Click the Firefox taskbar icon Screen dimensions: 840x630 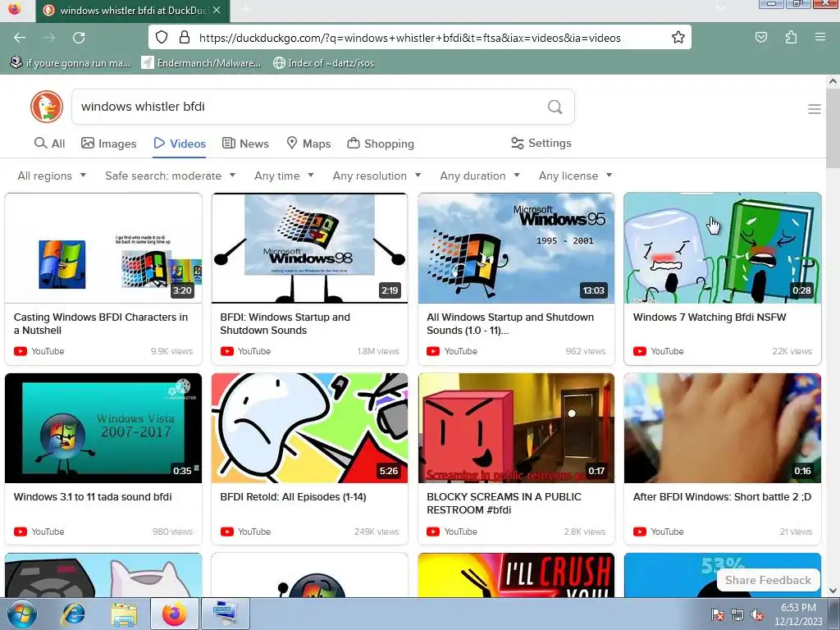pos(175,614)
